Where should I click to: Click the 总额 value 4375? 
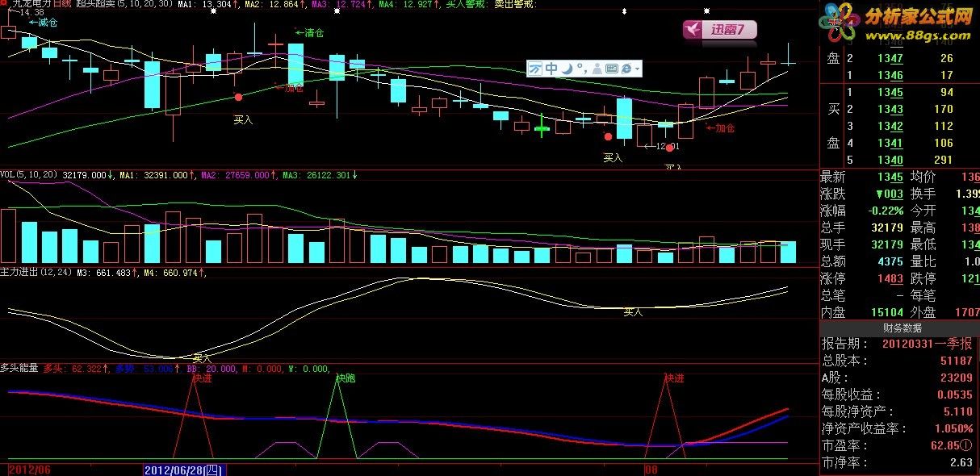[x=890, y=261]
